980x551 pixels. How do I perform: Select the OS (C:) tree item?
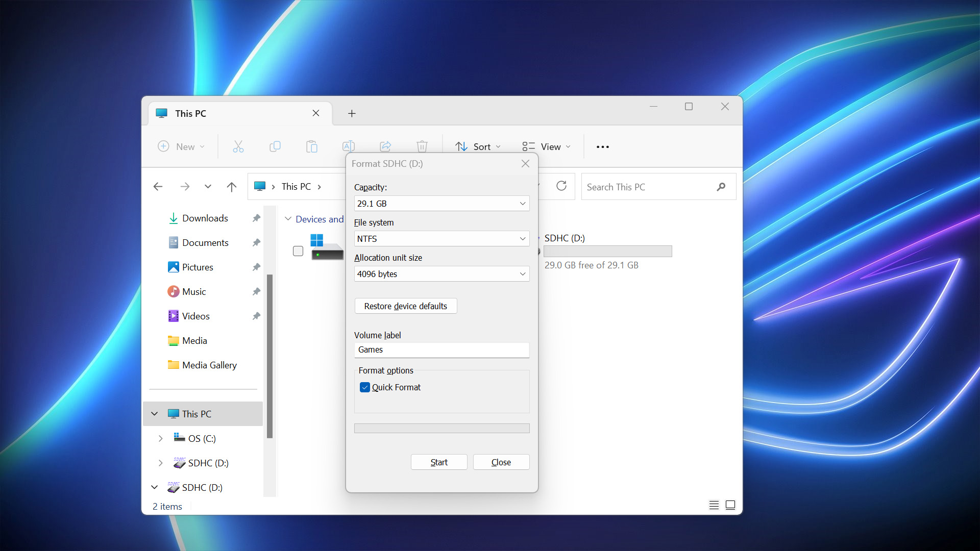click(x=203, y=438)
